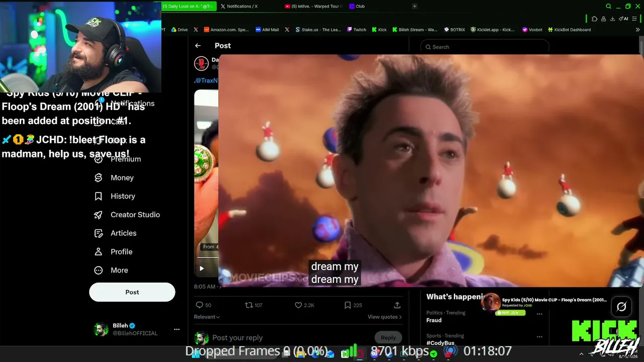Open the More options circle icon
Image resolution: width=644 pixels, height=362 pixels.
point(99,270)
